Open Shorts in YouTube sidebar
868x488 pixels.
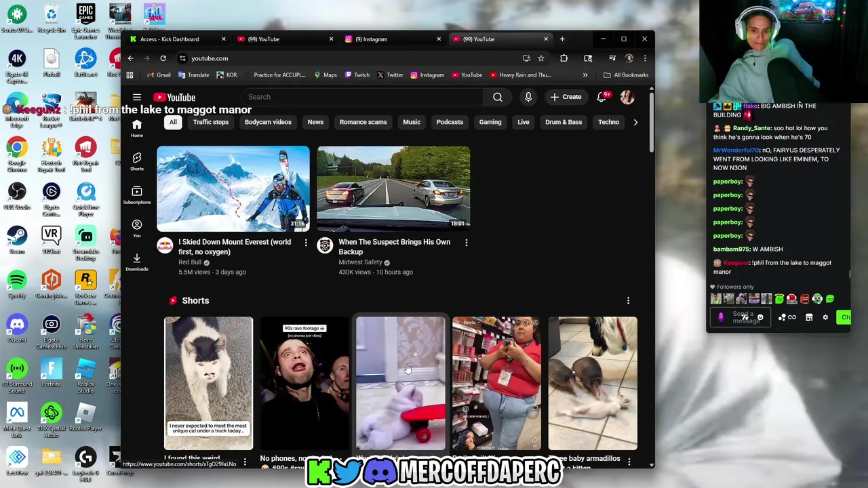137,161
